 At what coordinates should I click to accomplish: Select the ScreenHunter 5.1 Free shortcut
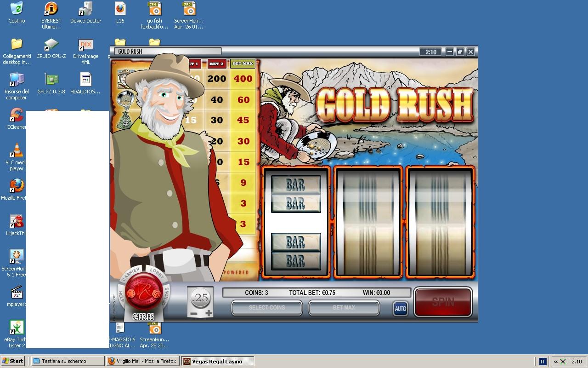[15, 264]
